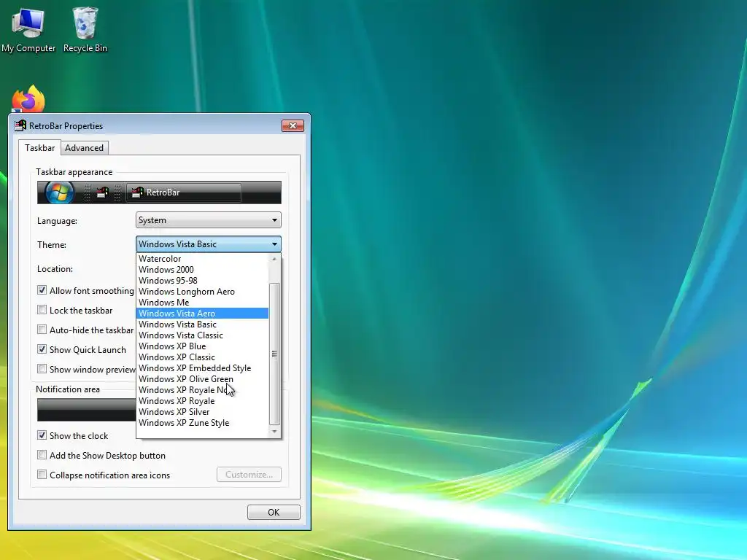Choose the Windows Vista Aero theme
747x560 pixels.
(x=203, y=314)
